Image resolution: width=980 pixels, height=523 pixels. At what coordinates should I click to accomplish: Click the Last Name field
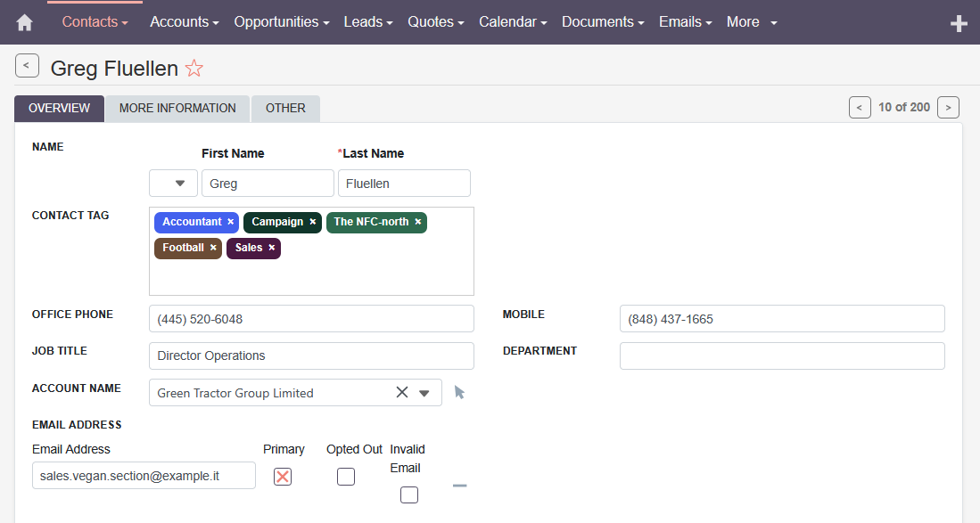(404, 184)
